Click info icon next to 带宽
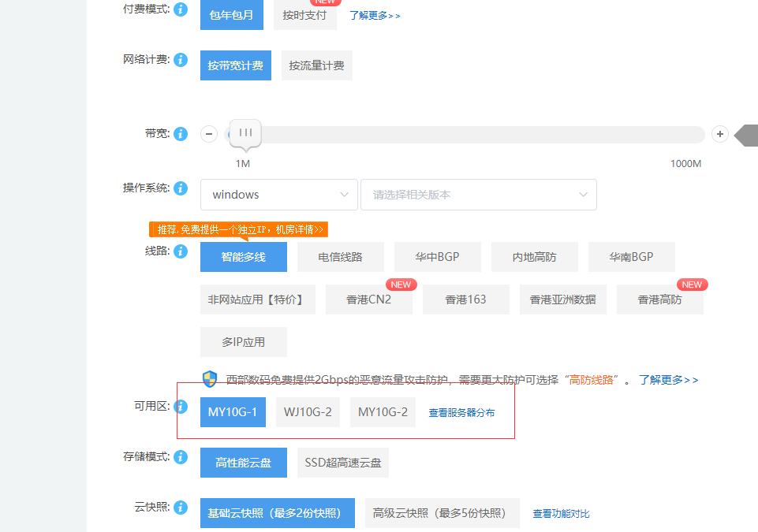 click(x=181, y=134)
